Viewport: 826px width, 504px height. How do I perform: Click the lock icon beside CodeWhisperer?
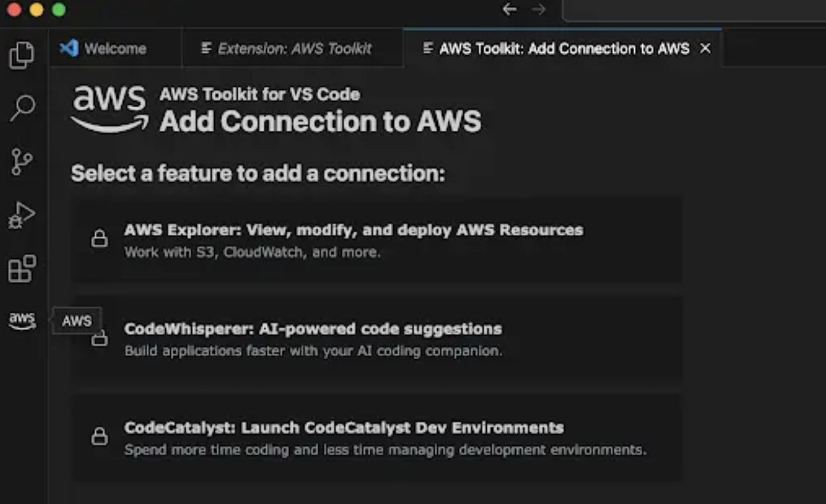point(100,339)
